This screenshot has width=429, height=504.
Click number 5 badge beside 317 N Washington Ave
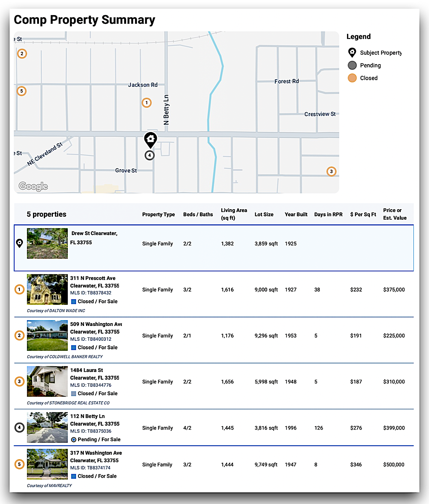tap(19, 464)
